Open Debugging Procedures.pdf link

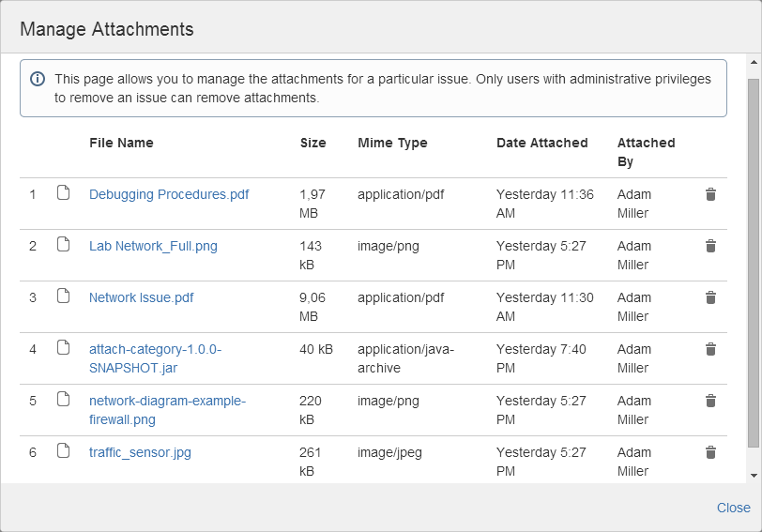tap(169, 194)
